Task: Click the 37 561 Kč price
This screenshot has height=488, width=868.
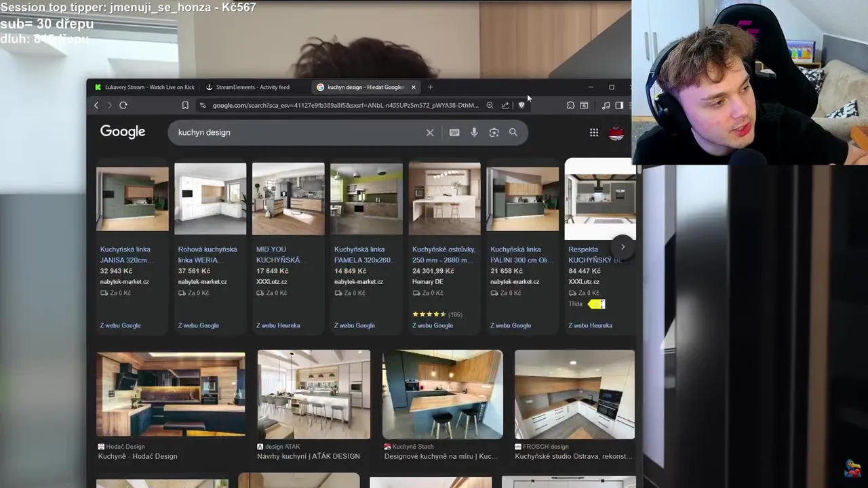Action: 194,271
